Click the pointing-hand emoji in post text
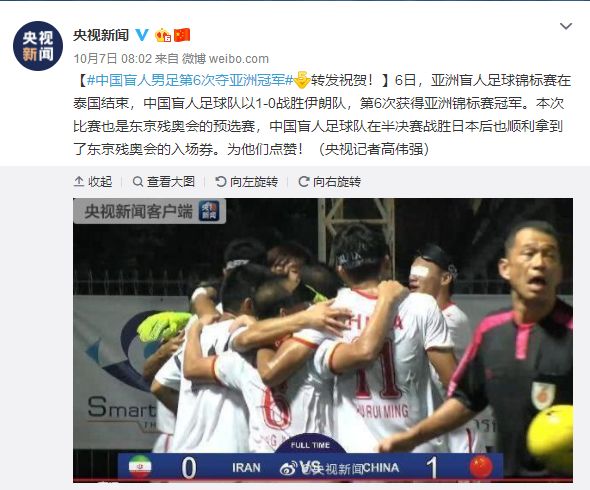 click(301, 79)
